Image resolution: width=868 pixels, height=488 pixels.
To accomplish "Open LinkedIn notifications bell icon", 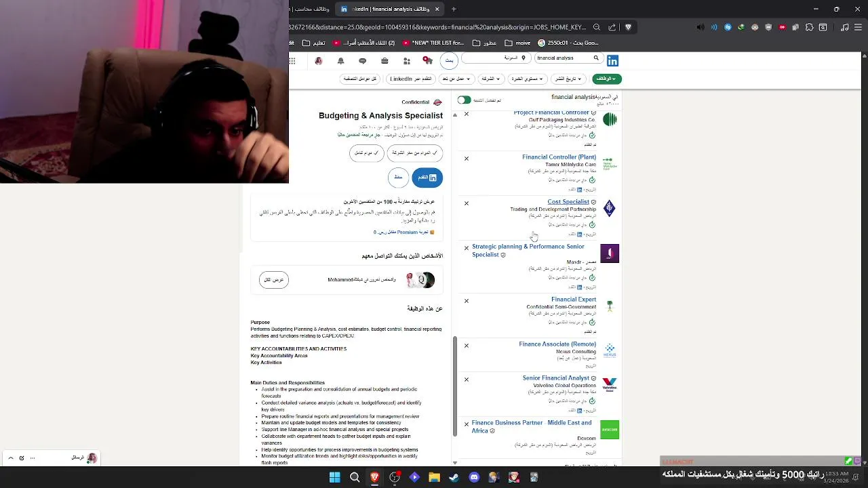I will click(x=341, y=61).
